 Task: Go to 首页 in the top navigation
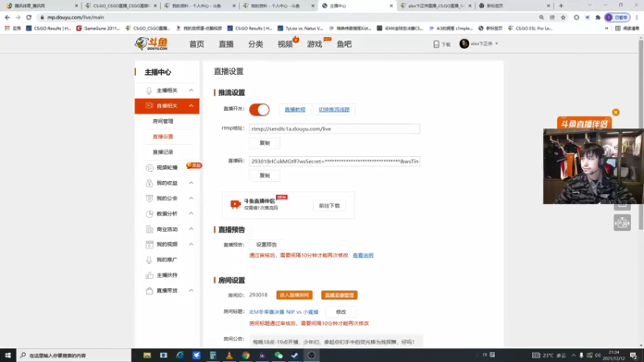pos(196,44)
